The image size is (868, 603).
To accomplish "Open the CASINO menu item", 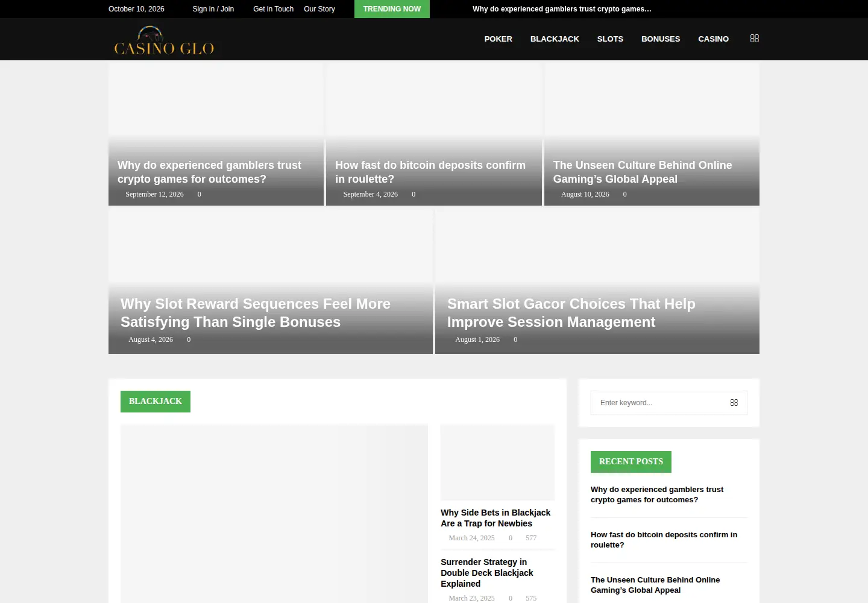I will click(x=713, y=39).
